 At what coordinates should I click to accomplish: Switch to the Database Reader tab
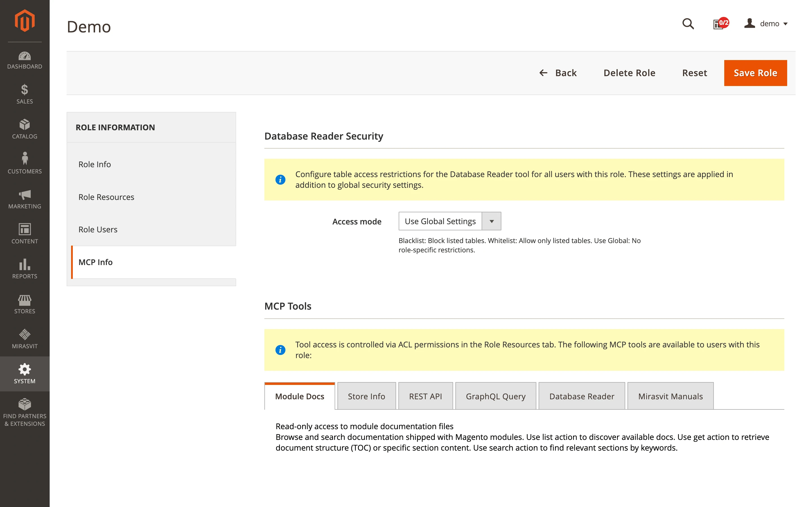tap(581, 396)
